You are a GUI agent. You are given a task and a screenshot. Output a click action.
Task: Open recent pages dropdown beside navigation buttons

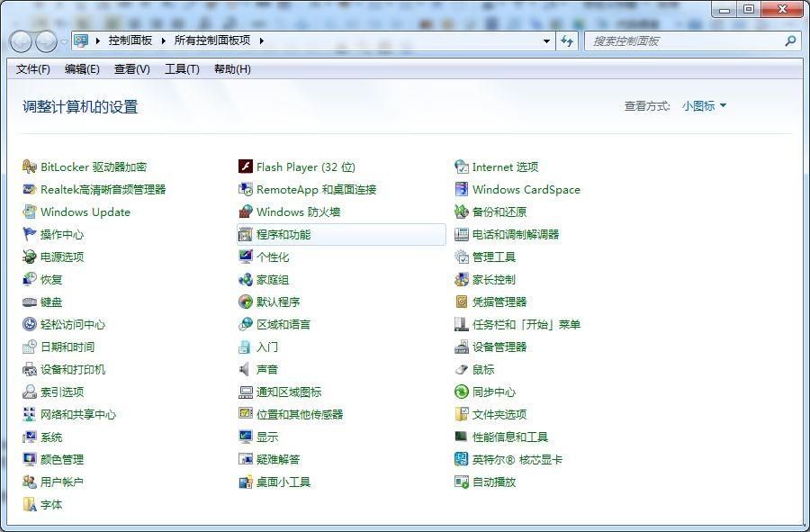(64, 41)
